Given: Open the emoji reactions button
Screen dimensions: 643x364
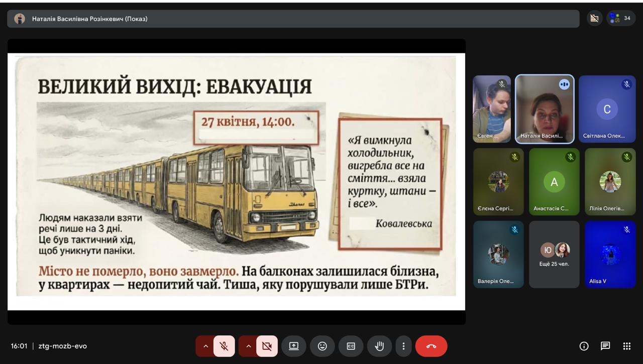Looking at the screenshot, I should pos(323,346).
